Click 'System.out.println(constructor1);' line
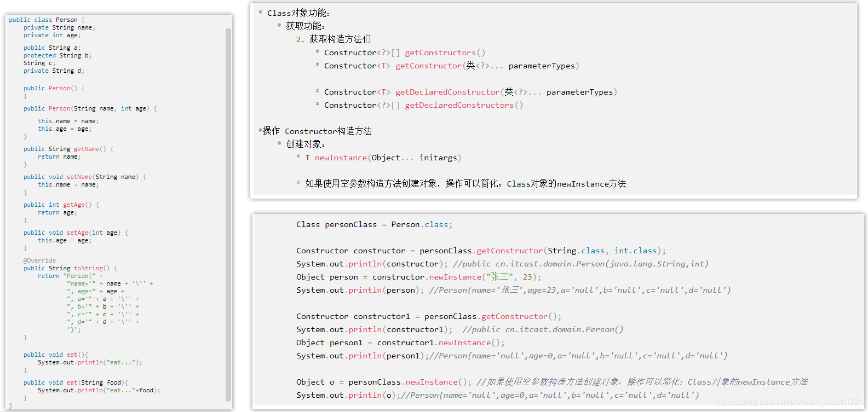868x412 pixels. tap(460, 329)
